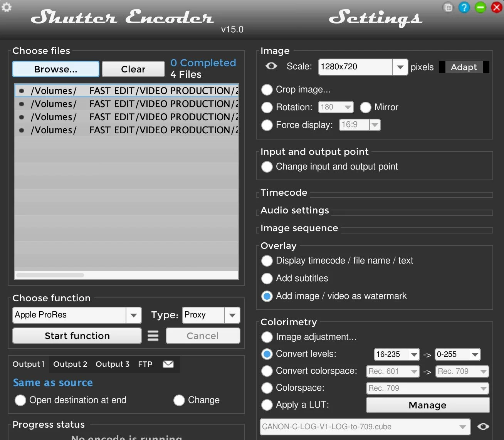
Task: Select the second file in the list
Action: [127, 104]
